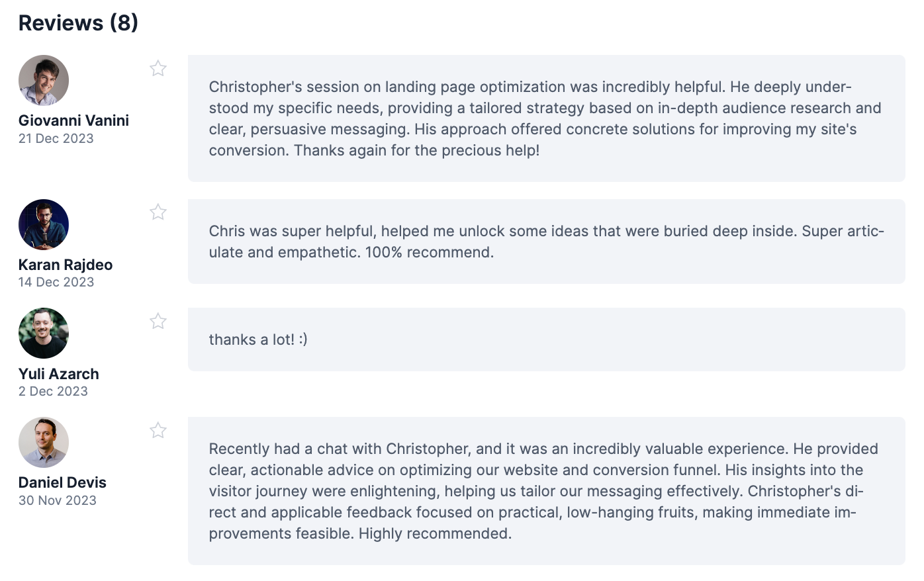The height and width of the screenshot is (581, 924).
Task: Star Yuli Azarch's review
Action: [158, 321]
